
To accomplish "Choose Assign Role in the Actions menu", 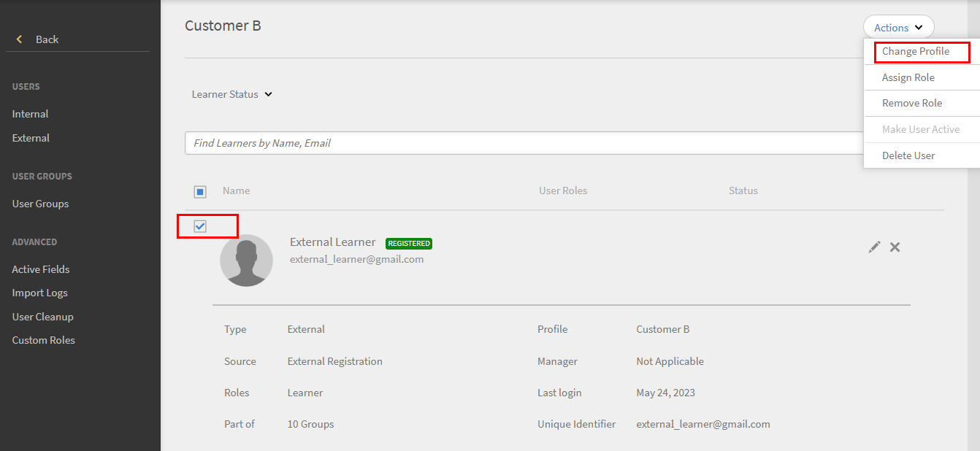I will [x=908, y=77].
